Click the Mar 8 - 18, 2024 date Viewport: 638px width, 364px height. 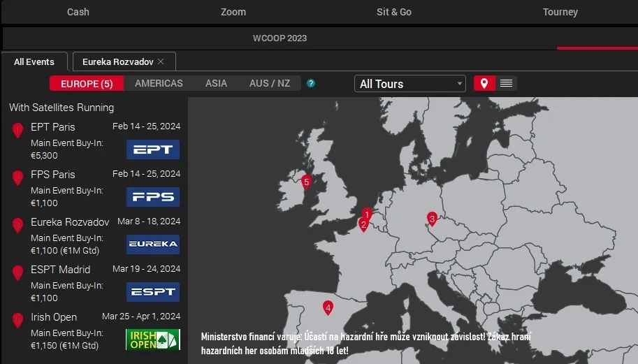(149, 221)
